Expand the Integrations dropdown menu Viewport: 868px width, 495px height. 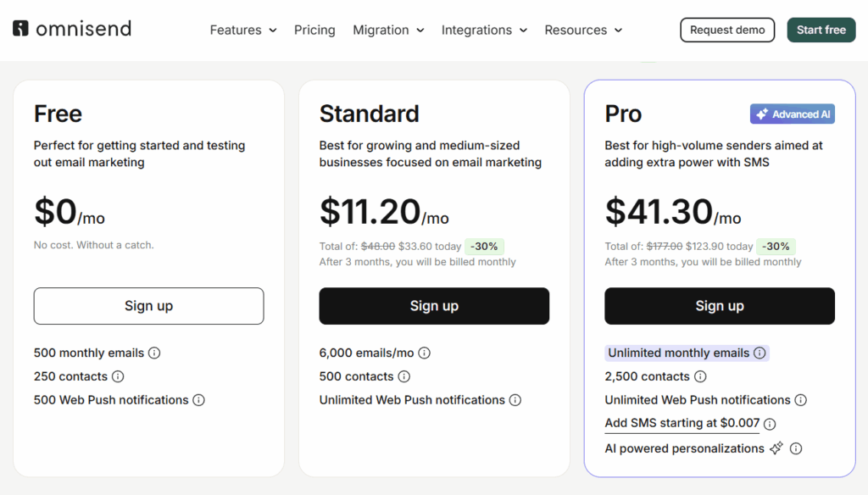pos(484,30)
